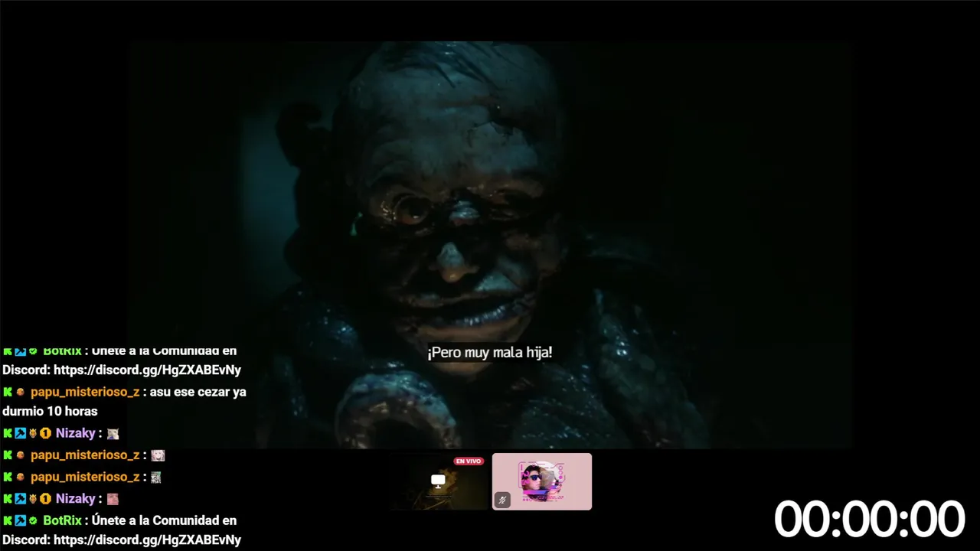Image resolution: width=980 pixels, height=551 pixels.
Task: Click the pink face emote in Nizaky's message
Action: coord(113,499)
